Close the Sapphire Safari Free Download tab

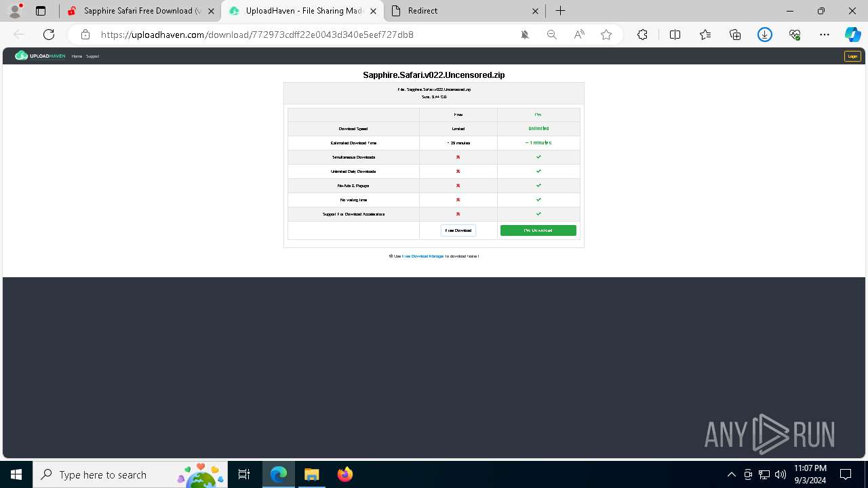[211, 11]
